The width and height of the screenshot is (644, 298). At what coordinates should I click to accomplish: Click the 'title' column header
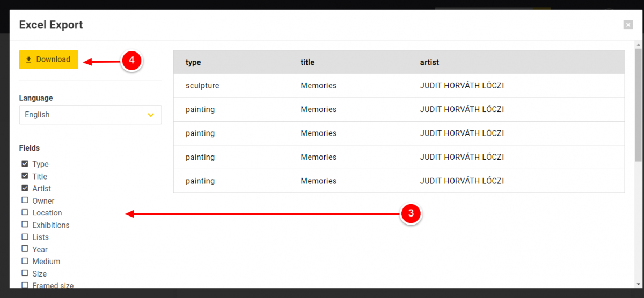[308, 62]
